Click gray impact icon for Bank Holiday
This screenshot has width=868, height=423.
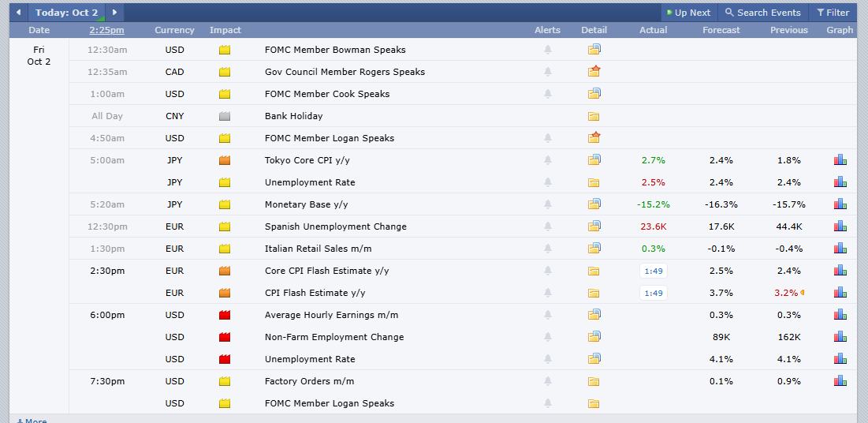tap(225, 117)
